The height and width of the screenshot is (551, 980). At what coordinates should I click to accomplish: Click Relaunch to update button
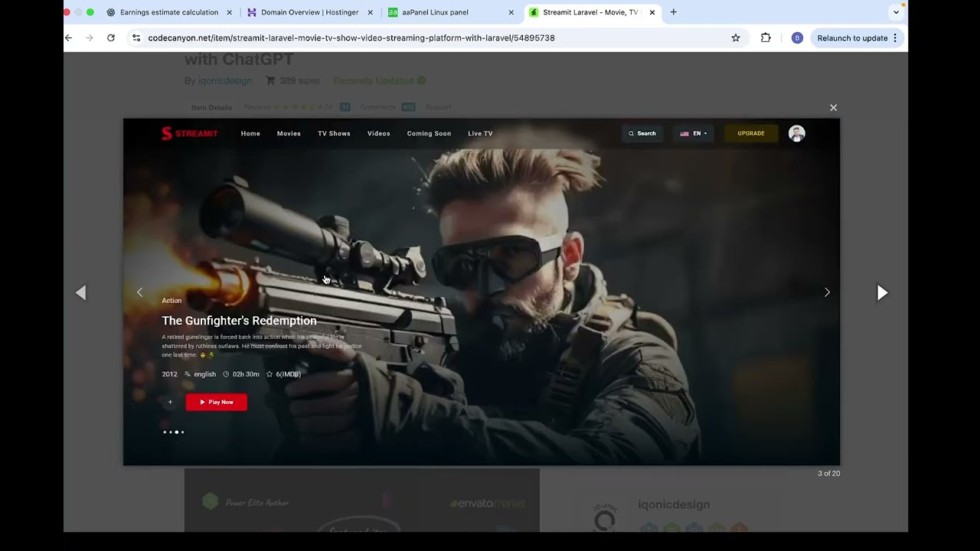[852, 37]
